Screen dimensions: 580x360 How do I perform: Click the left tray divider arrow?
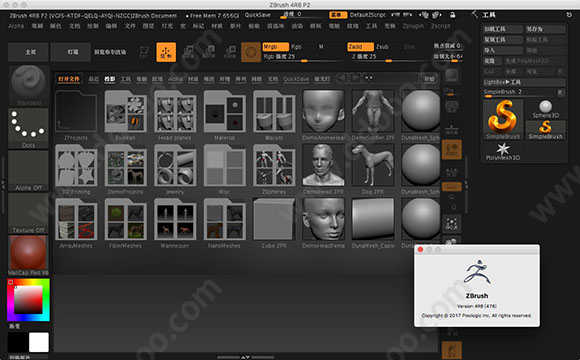pyautogui.click(x=3, y=184)
